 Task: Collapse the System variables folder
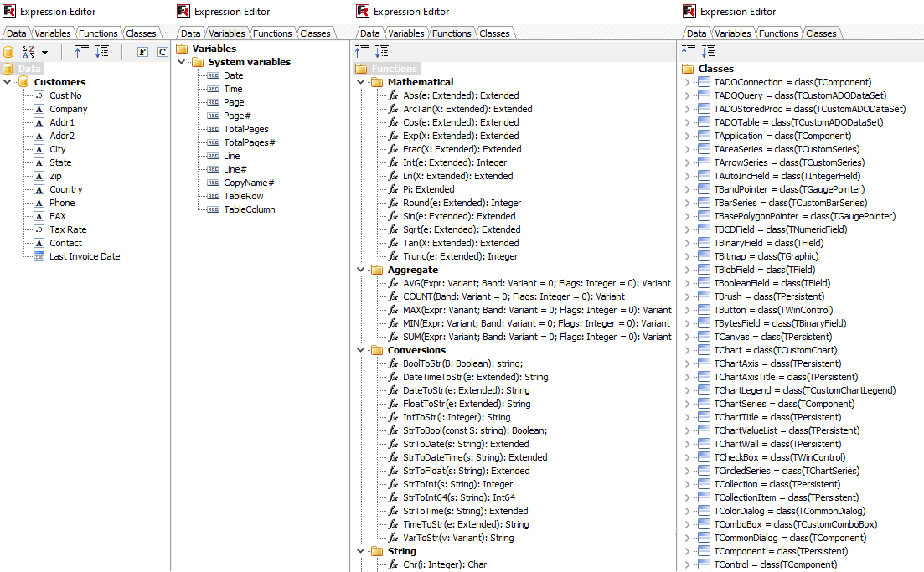coord(182,62)
